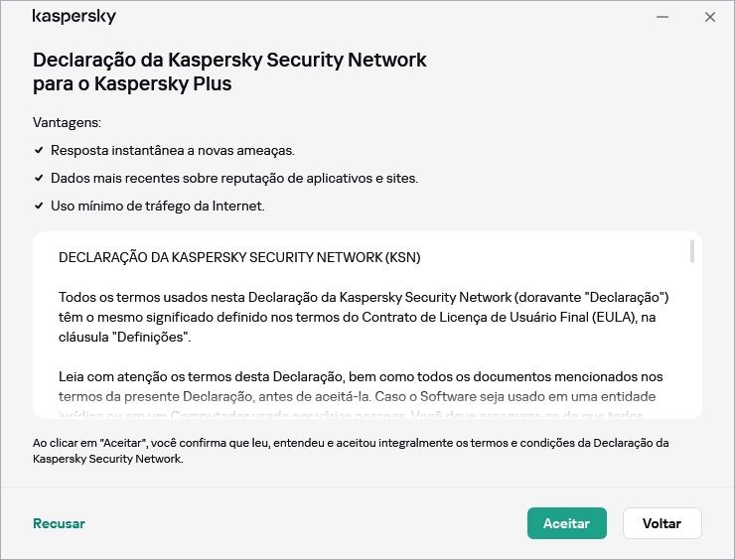Image resolution: width=735 pixels, height=560 pixels.
Task: Click the "Ao clicar em Aceitar" confirmation note
Action: tap(352, 451)
